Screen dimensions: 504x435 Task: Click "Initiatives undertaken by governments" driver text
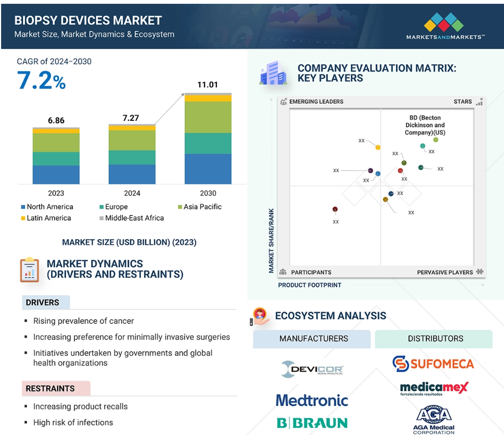coord(123,358)
